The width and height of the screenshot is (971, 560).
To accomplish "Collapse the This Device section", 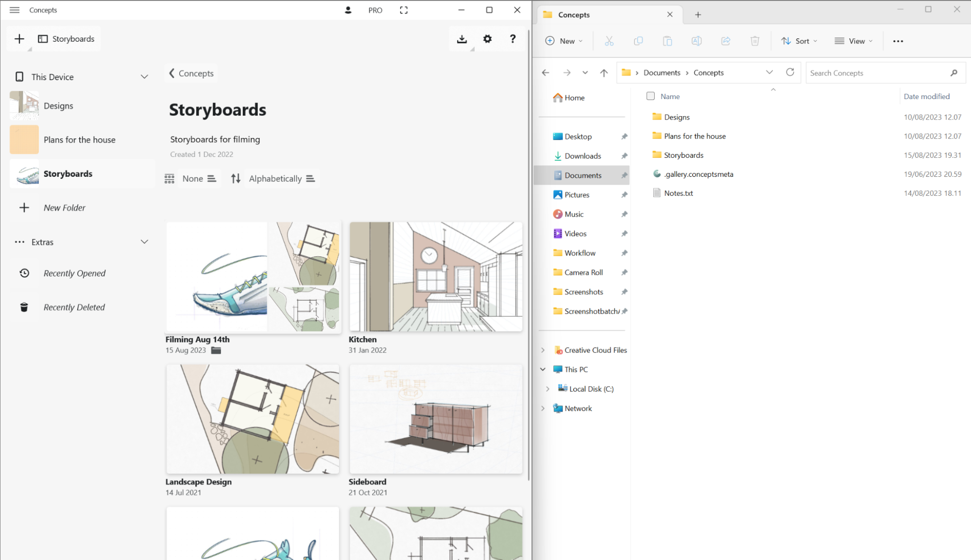I will point(144,77).
